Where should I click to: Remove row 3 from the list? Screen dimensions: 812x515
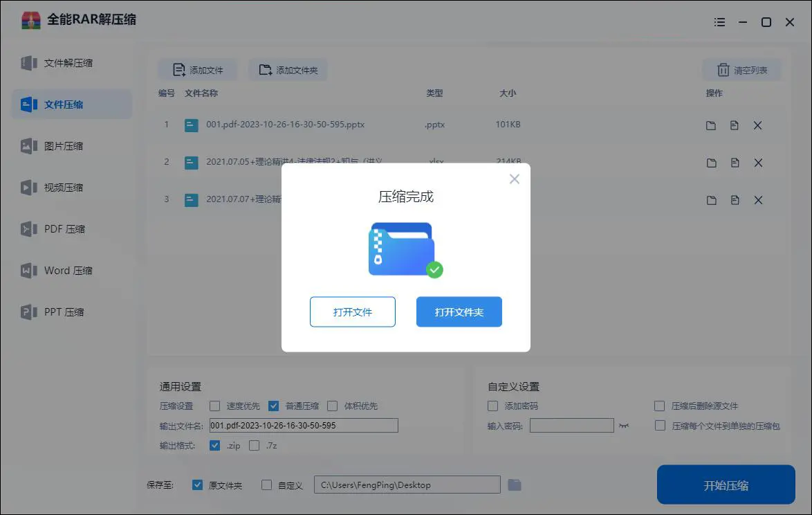pos(758,200)
